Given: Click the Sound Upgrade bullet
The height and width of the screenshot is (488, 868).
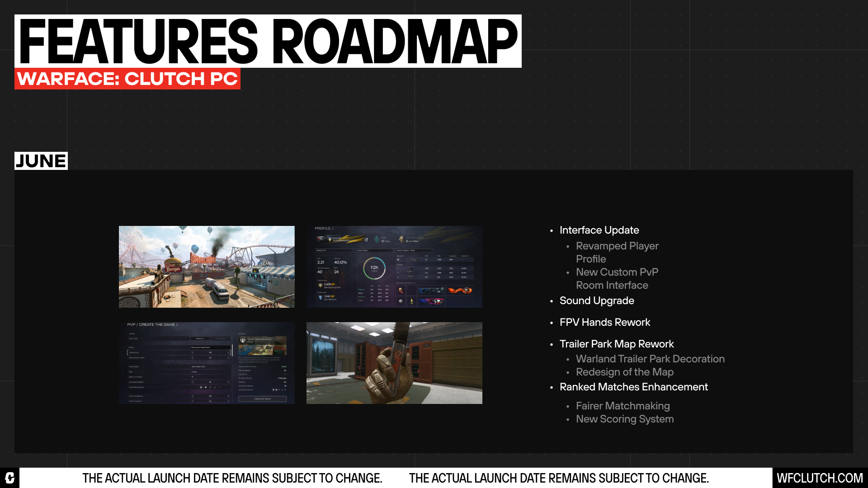Looking at the screenshot, I should click(597, 300).
